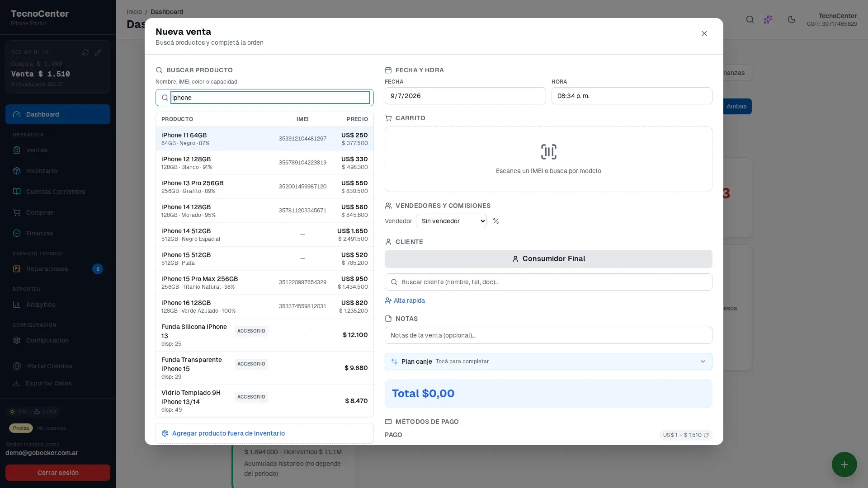The image size is (868, 488).
Task: Select iPhone 11 64GB product row
Action: point(264,139)
